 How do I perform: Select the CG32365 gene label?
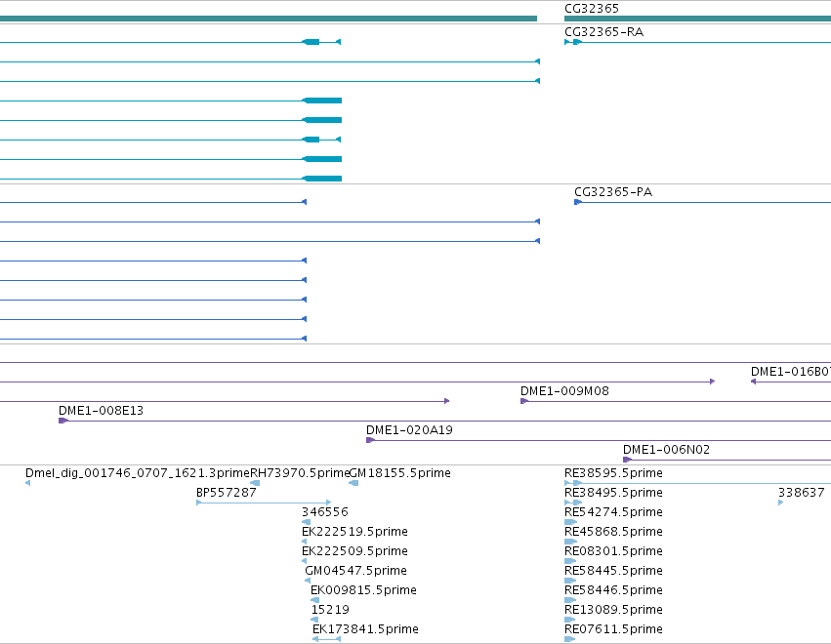click(x=592, y=9)
